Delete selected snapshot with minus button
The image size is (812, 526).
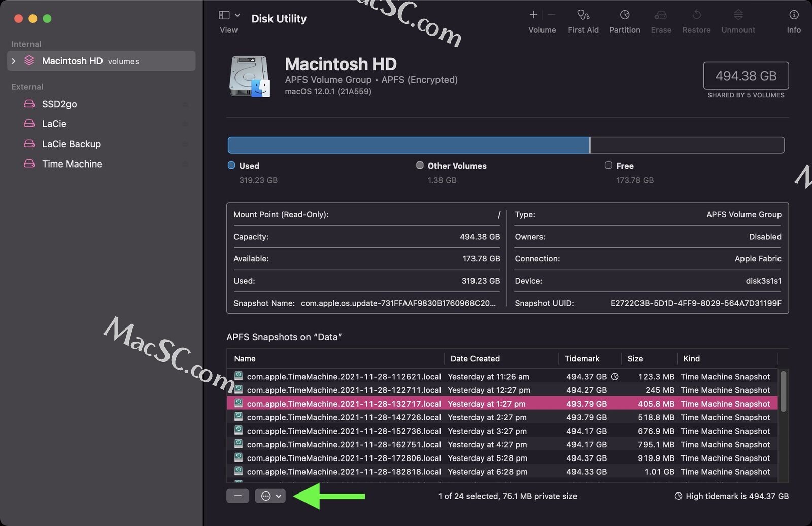pos(238,496)
